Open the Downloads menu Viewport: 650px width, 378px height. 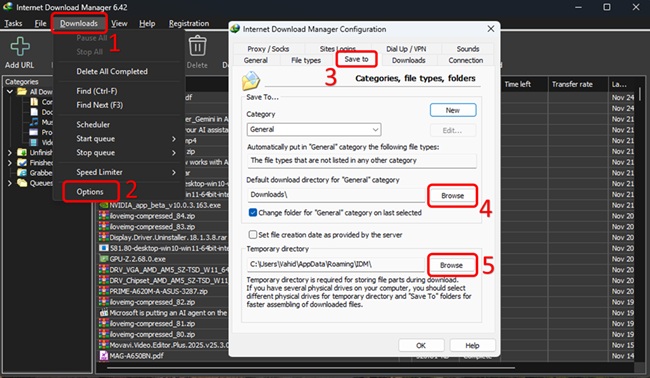(79, 23)
